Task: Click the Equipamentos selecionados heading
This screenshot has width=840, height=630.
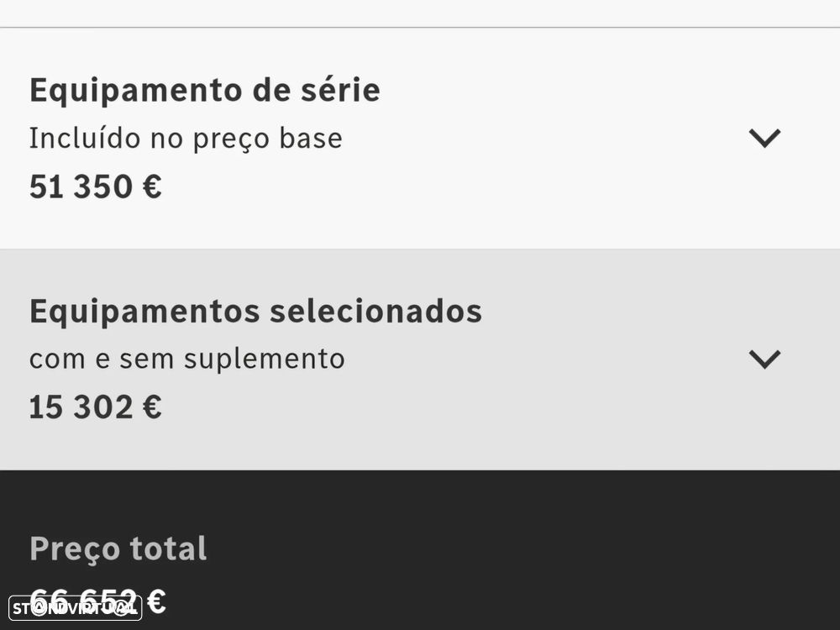Action: click(x=255, y=311)
